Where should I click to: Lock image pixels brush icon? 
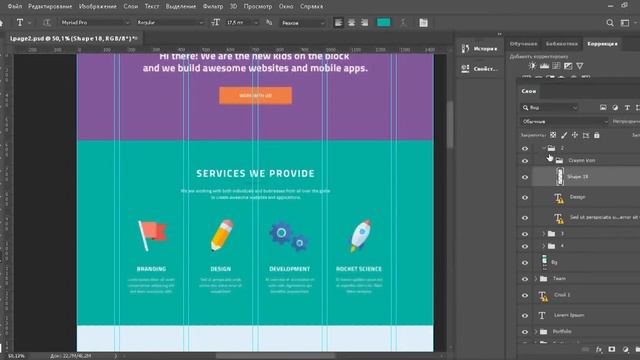pyautogui.click(x=564, y=135)
